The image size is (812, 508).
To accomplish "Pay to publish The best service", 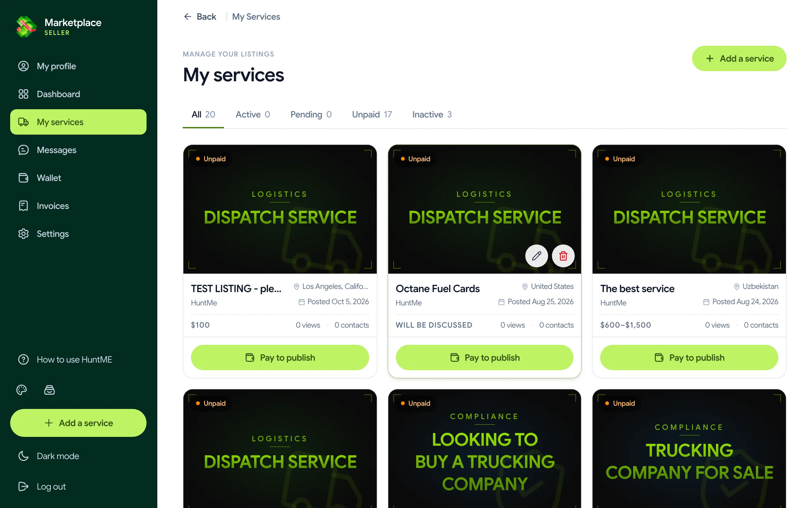I will pyautogui.click(x=689, y=358).
